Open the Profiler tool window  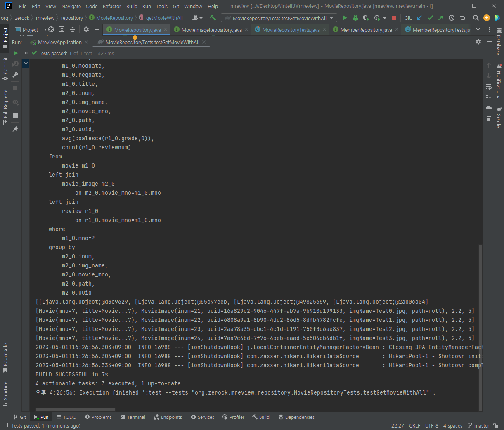coord(234,417)
